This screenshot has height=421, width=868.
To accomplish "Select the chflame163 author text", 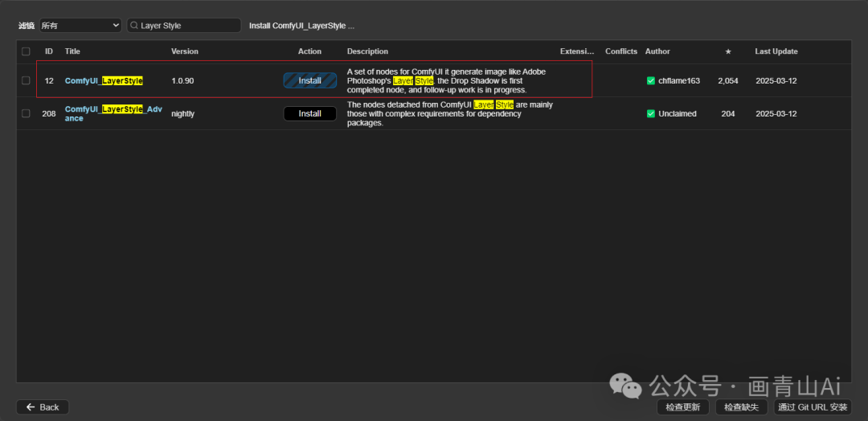I will [x=679, y=81].
